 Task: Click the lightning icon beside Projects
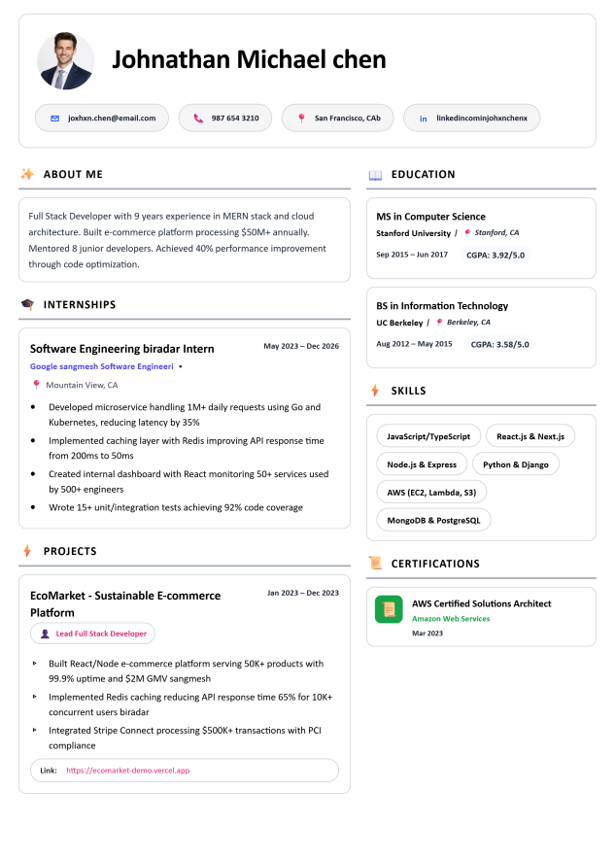27,551
